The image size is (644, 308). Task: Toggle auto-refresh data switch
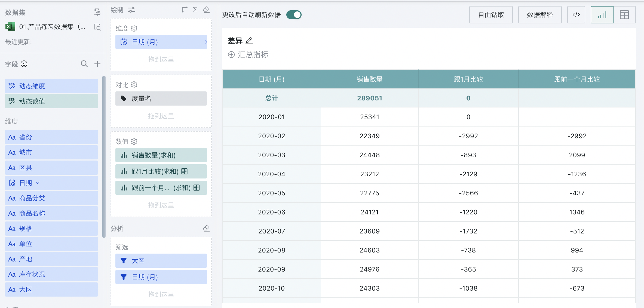tap(294, 15)
